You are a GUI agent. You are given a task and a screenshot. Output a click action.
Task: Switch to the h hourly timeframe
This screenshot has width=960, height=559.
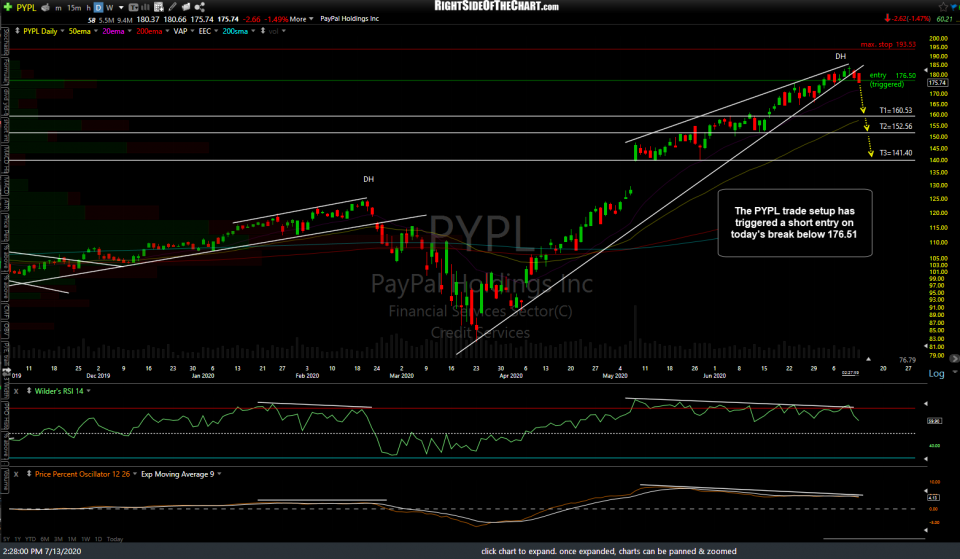tap(88, 8)
